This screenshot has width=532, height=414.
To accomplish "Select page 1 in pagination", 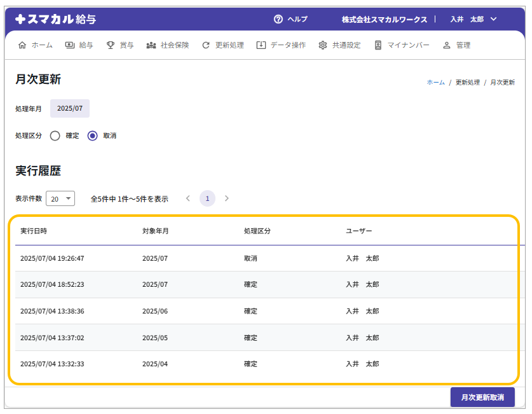I will 207,198.
